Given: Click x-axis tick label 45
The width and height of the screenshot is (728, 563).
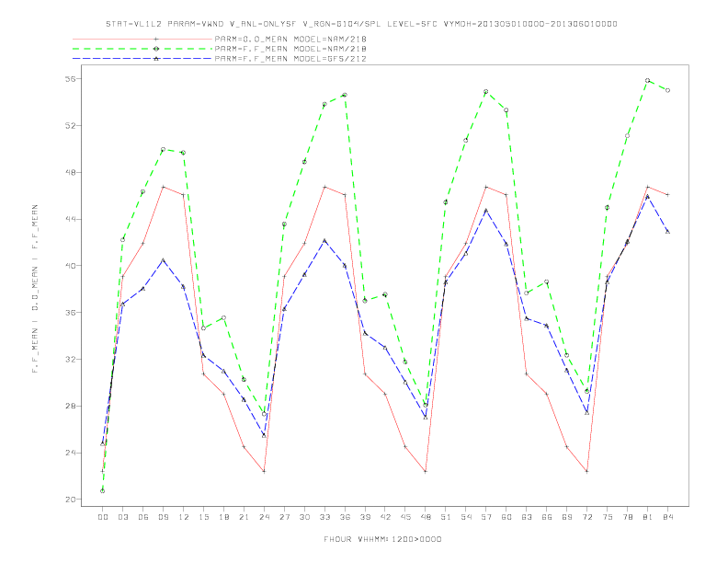Looking at the screenshot, I should coord(405,517).
